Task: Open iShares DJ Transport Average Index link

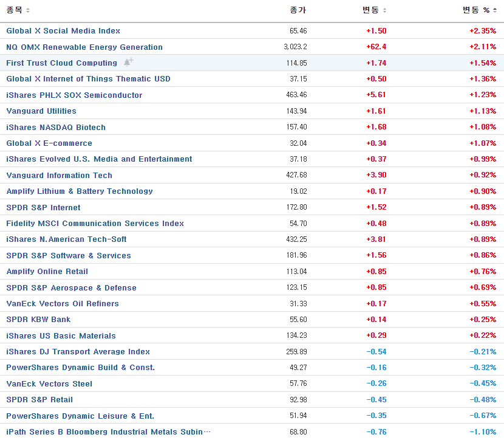Action: (78, 352)
